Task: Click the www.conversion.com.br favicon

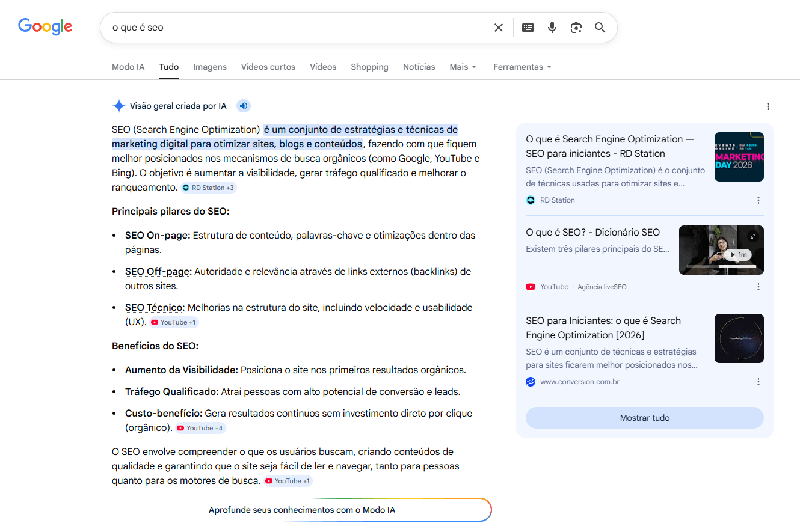Action: 531,382
